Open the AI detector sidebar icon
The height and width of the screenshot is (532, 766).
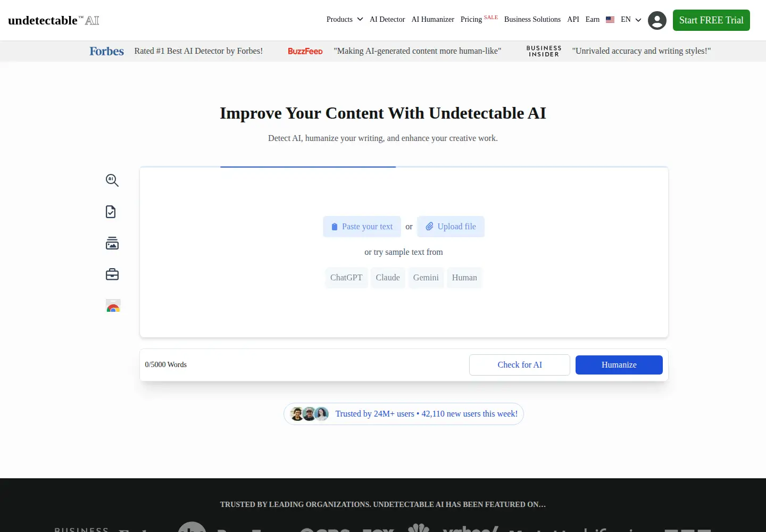[112, 180]
